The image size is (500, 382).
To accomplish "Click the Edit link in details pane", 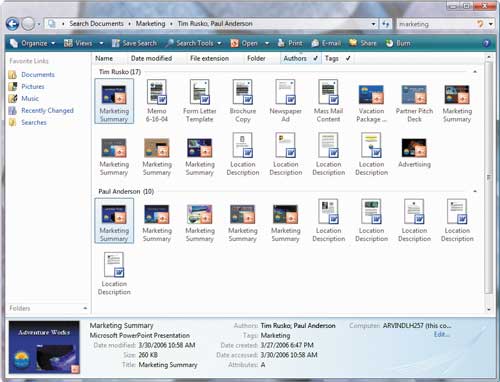I will click(x=441, y=334).
